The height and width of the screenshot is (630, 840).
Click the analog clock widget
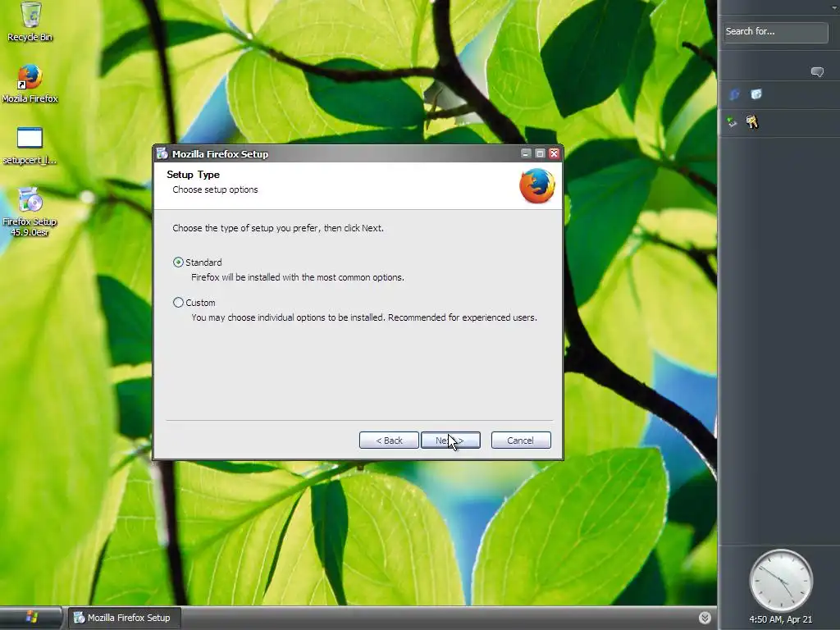(x=781, y=580)
